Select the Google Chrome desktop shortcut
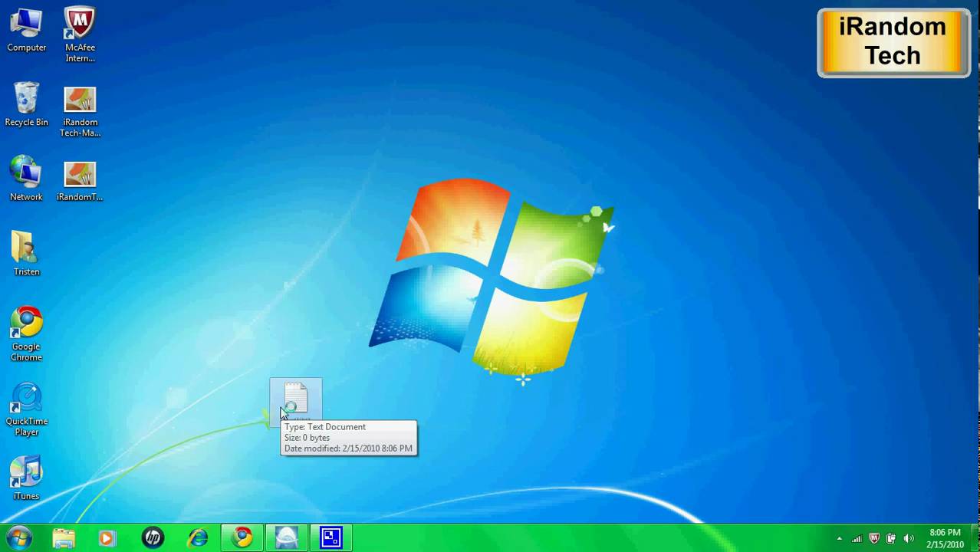The width and height of the screenshot is (980, 552). click(x=26, y=334)
